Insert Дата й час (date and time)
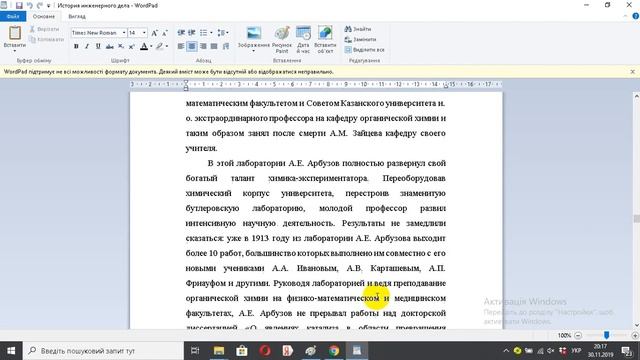640x360 pixels. pos(303,39)
